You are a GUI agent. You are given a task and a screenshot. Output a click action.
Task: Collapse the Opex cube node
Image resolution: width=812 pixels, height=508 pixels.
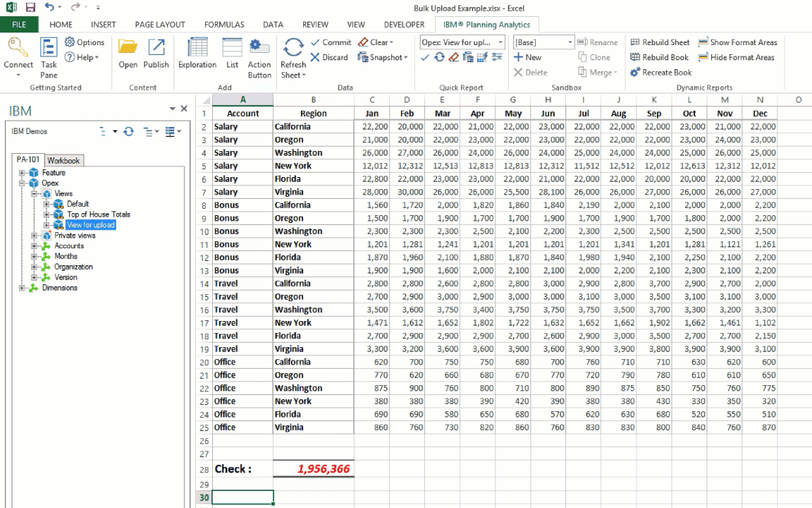pyautogui.click(x=22, y=183)
